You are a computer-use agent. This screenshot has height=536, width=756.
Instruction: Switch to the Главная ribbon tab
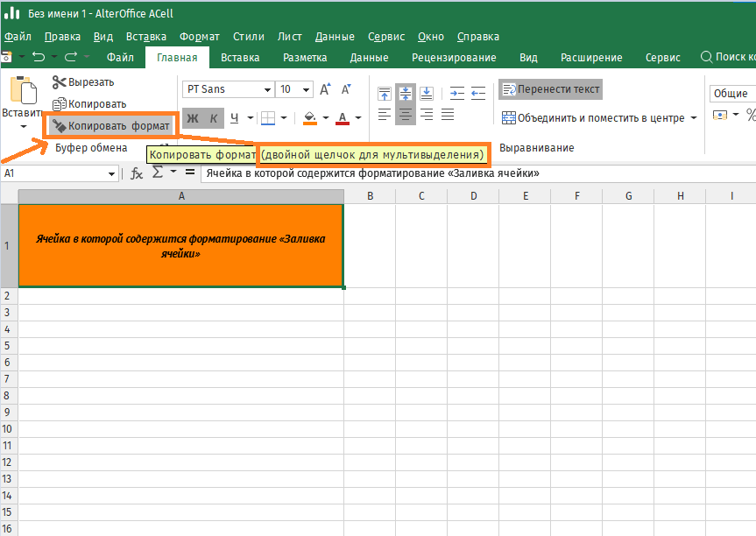tap(177, 58)
